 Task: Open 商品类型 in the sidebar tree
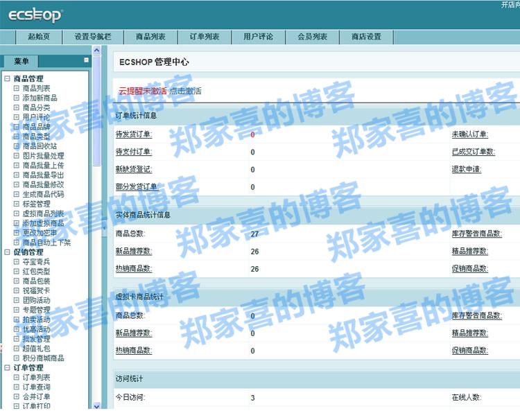(x=37, y=137)
